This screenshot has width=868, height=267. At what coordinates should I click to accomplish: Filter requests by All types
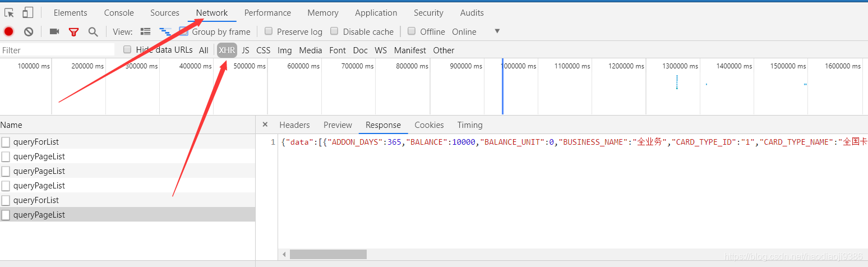click(204, 50)
